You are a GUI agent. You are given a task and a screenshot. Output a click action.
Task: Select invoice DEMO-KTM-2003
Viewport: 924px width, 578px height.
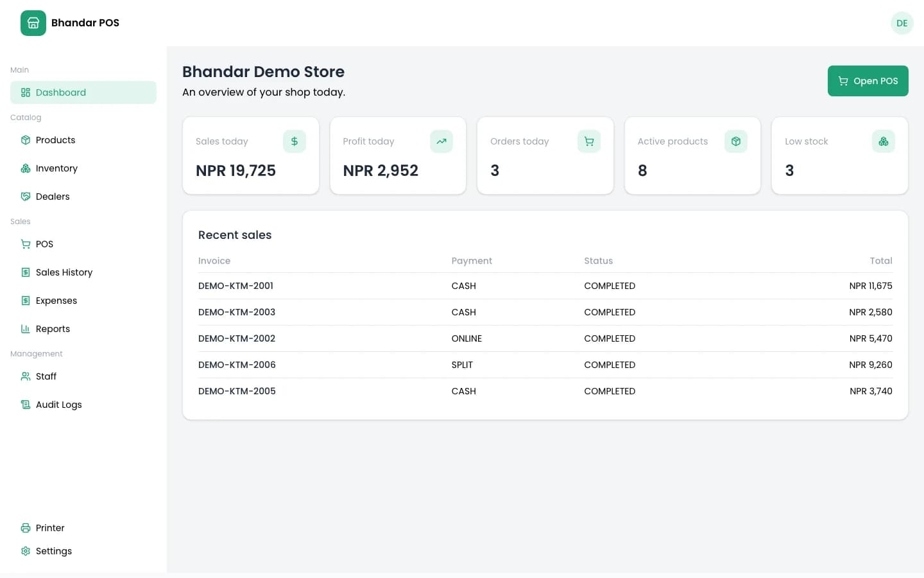(237, 312)
